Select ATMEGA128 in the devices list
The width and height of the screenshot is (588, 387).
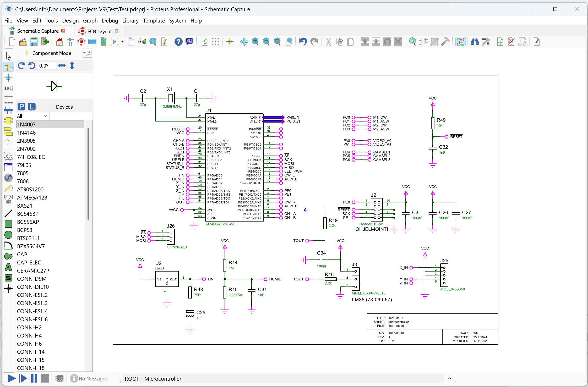click(x=32, y=197)
